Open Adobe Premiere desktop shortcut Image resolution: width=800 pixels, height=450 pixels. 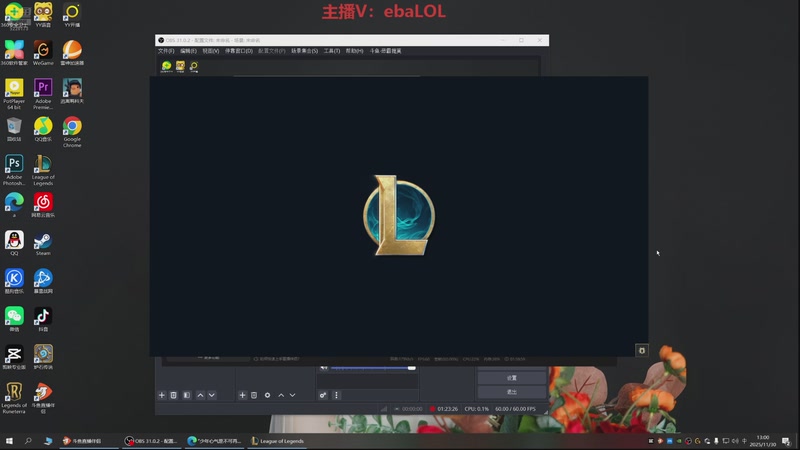pos(43,94)
